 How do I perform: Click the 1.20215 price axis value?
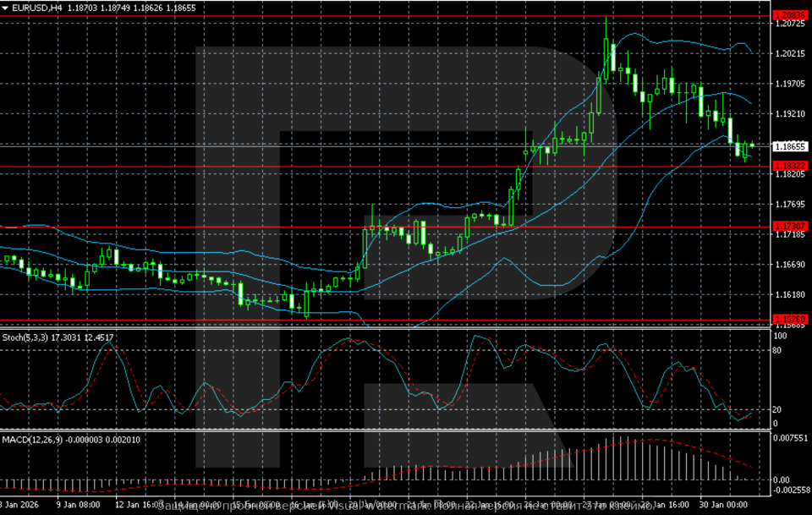[790, 54]
